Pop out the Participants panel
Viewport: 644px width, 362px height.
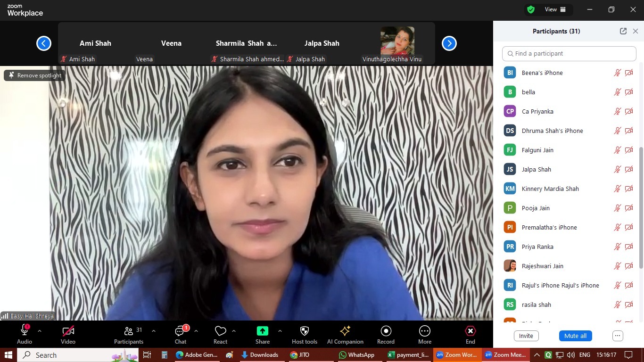pos(623,31)
